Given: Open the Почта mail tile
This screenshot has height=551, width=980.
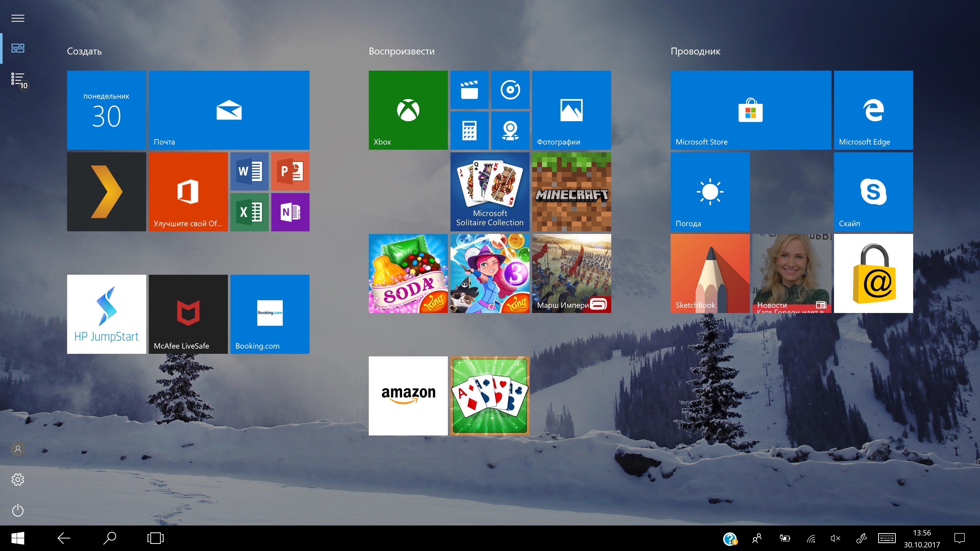Looking at the screenshot, I should [229, 110].
